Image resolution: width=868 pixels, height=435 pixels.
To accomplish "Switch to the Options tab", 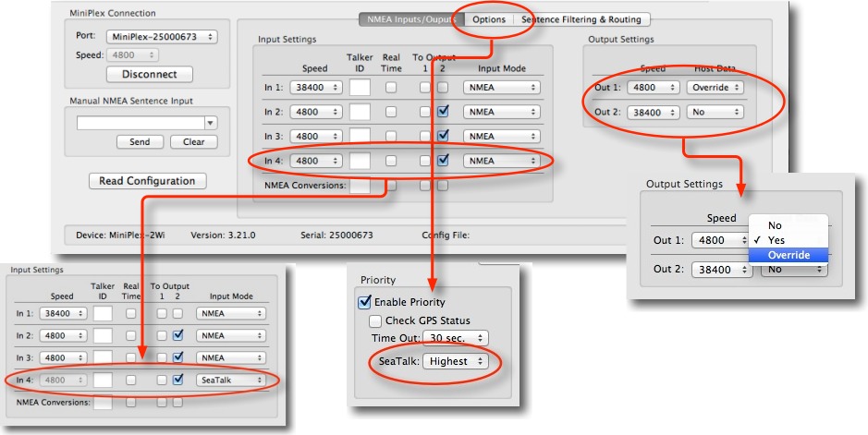I will 489,19.
